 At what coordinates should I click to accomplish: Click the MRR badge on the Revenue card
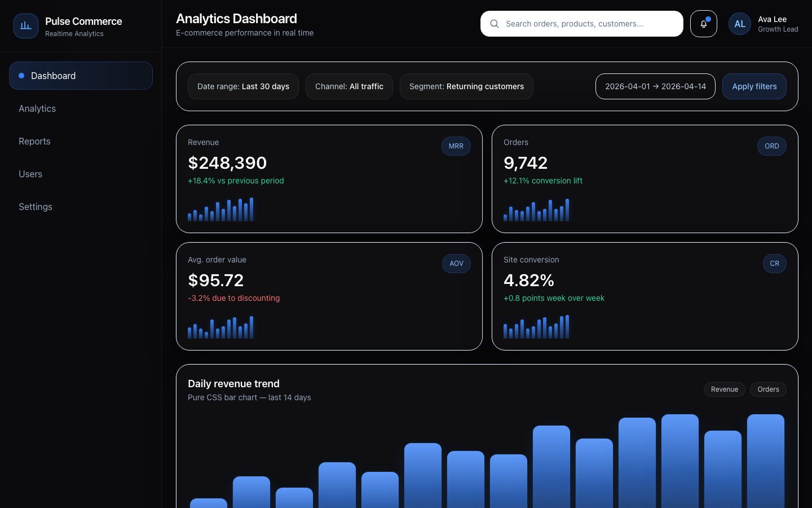[x=456, y=146]
